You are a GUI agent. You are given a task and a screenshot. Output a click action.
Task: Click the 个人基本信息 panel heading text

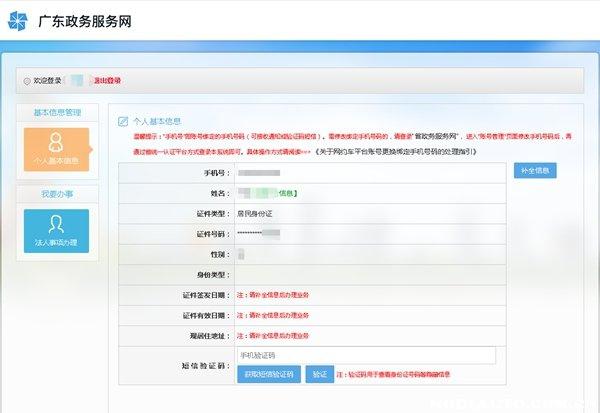157,122
